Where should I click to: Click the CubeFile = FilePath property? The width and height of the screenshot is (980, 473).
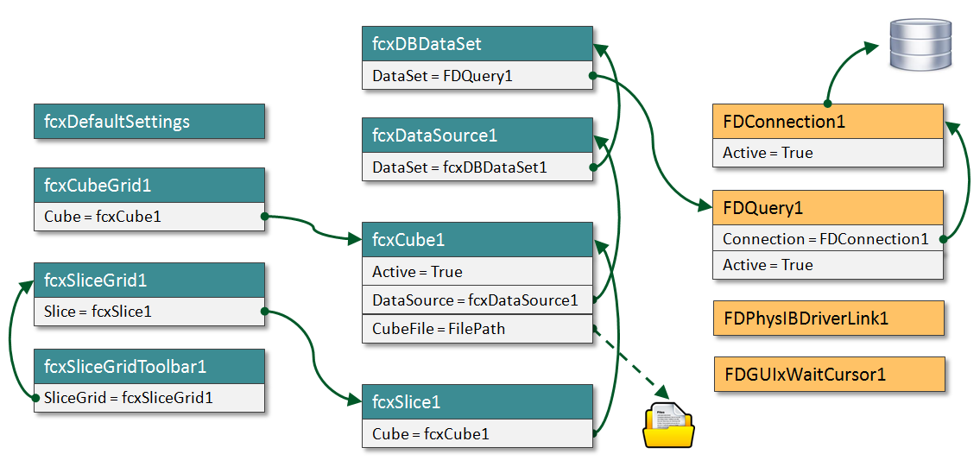tap(477, 328)
